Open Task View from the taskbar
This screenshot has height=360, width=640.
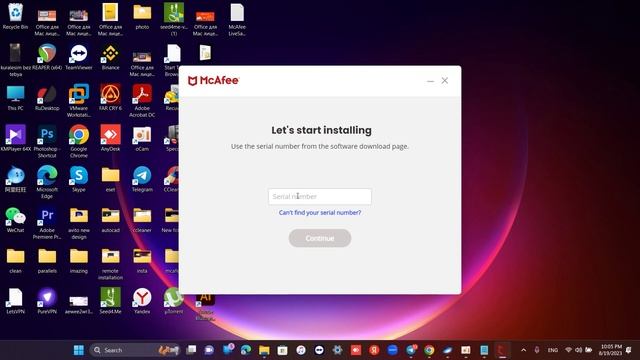(191, 350)
